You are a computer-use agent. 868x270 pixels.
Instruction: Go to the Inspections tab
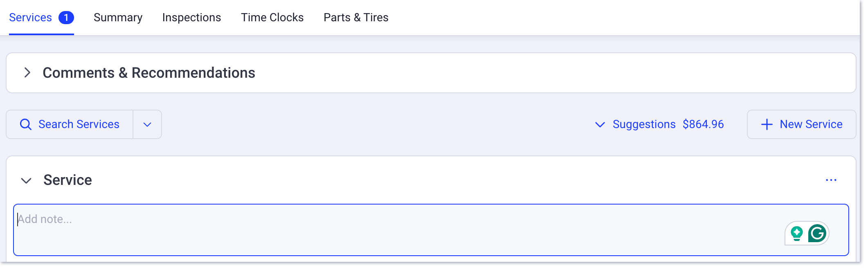point(191,18)
